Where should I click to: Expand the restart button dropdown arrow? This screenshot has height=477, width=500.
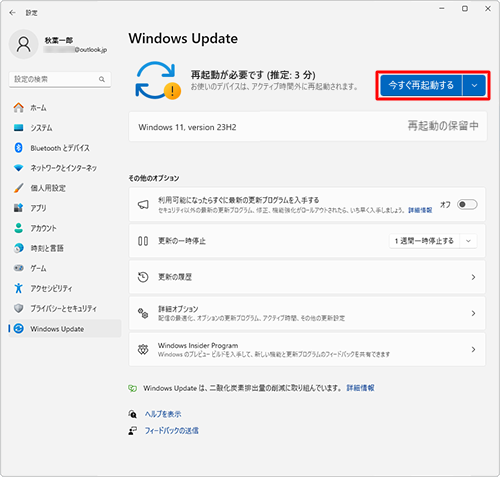pos(474,85)
